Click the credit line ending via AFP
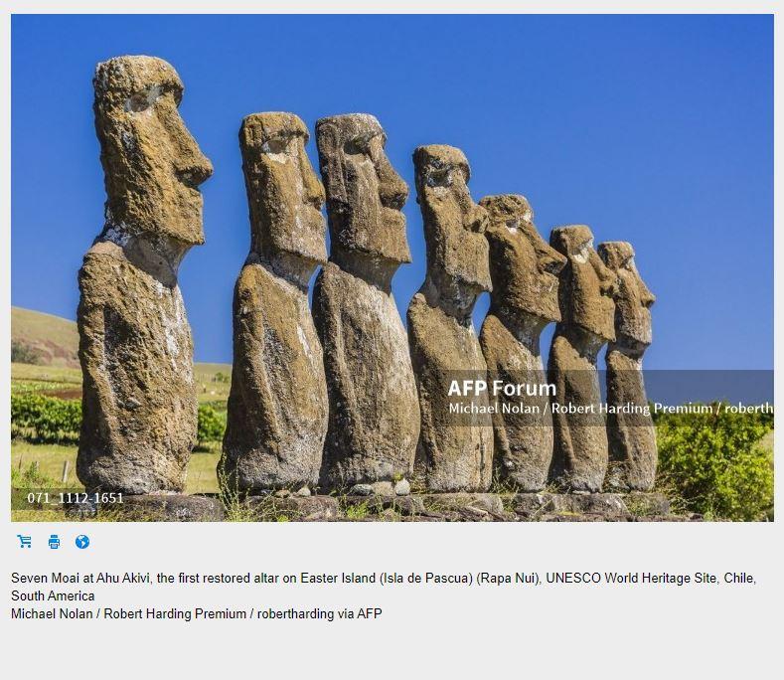The height and width of the screenshot is (680, 784). point(197,613)
